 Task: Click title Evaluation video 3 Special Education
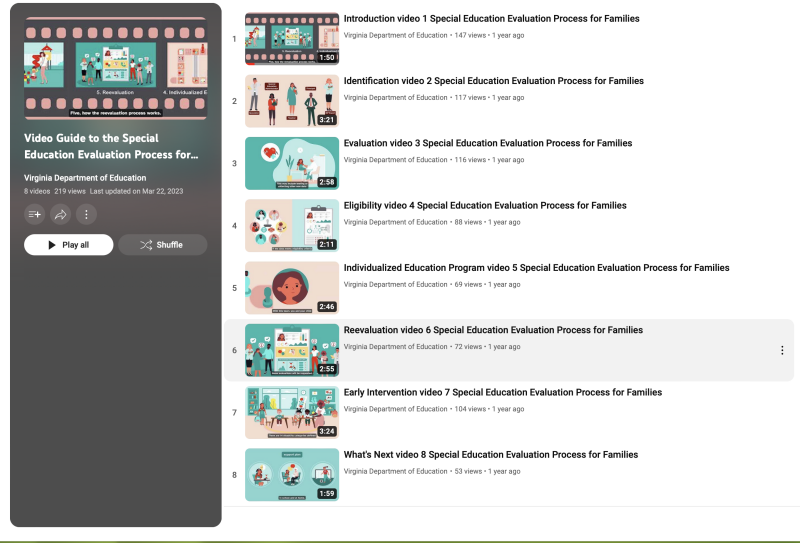tap(488, 143)
